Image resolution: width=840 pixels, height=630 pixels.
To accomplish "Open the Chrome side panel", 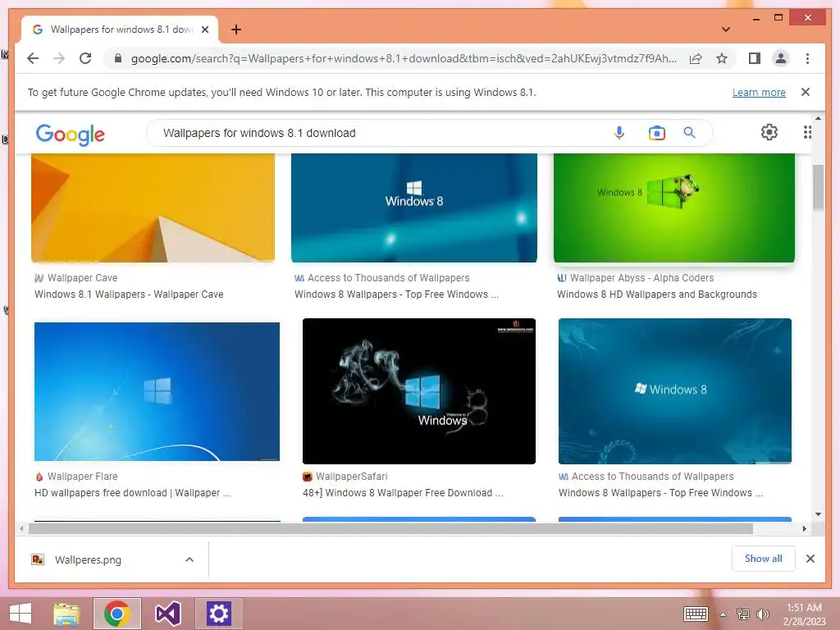I will click(x=755, y=58).
